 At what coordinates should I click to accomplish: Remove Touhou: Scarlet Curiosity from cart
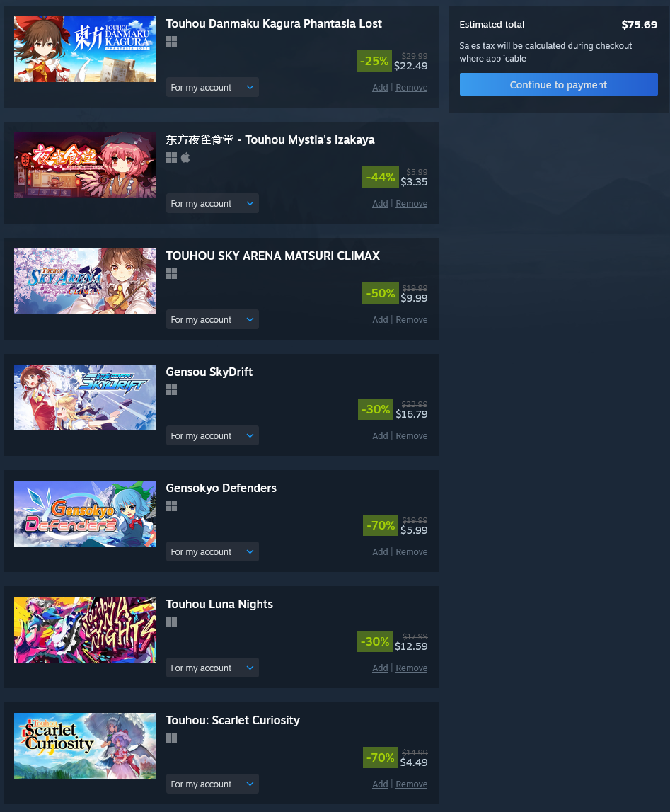coord(411,784)
